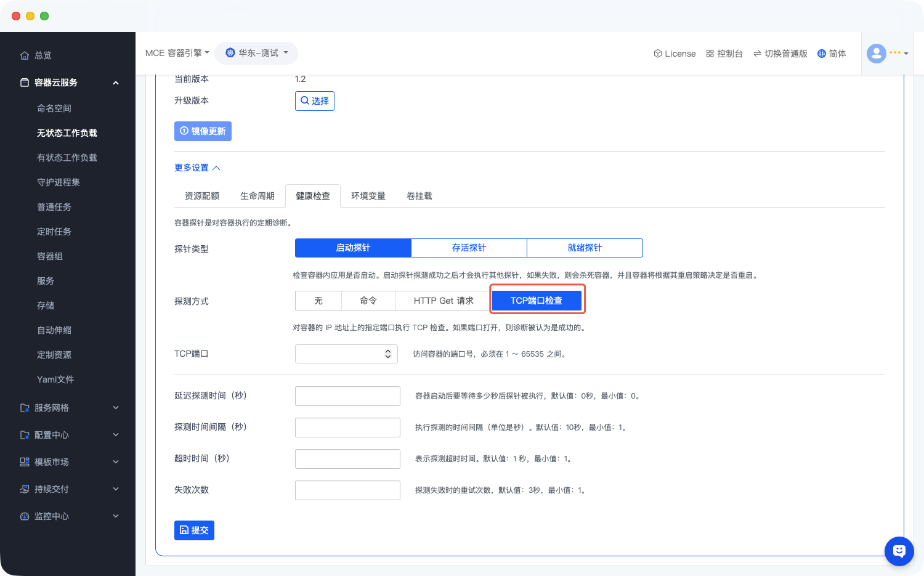
Task: Click the 切换普通版 swap arrows icon
Action: point(757,54)
